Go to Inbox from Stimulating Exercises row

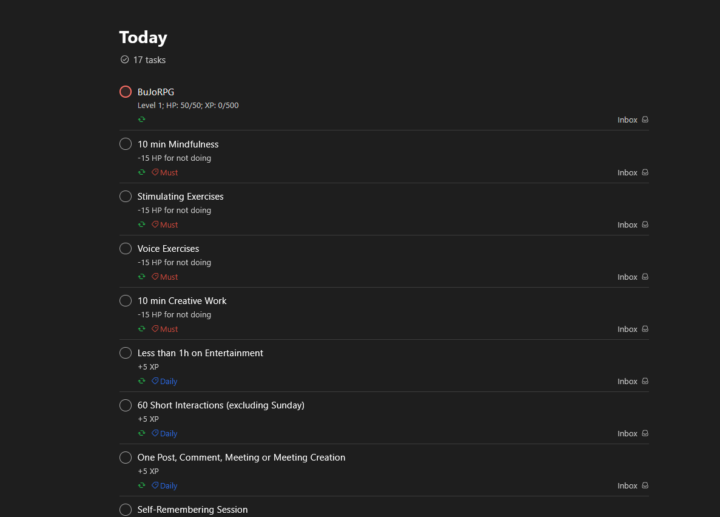[633, 225]
